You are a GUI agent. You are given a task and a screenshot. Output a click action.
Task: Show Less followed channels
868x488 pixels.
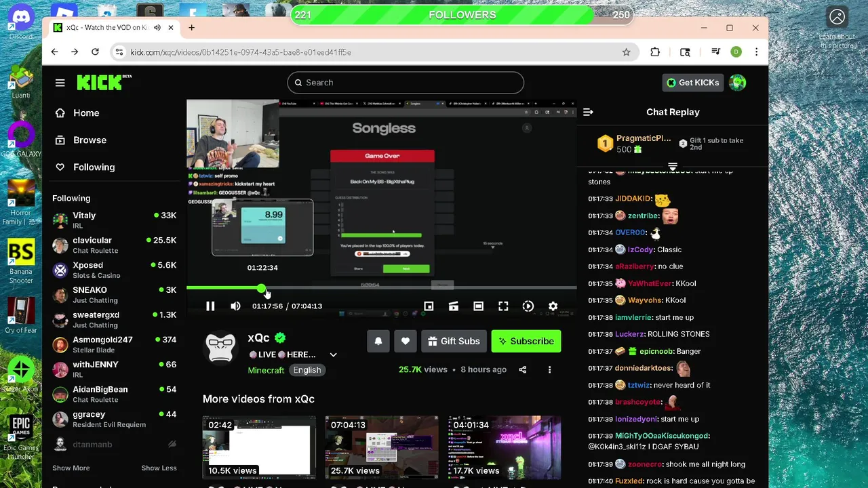point(159,468)
